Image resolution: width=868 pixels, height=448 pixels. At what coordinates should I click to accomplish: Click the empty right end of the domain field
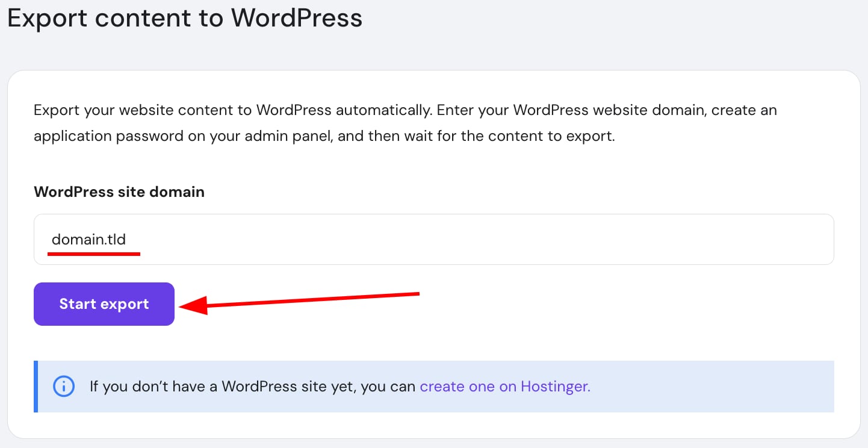point(722,240)
